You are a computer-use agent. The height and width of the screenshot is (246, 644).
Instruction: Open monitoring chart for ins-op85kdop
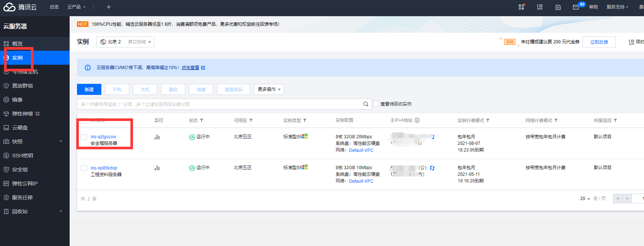pyautogui.click(x=157, y=168)
